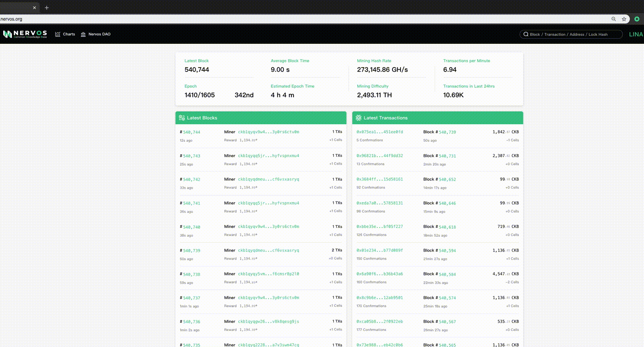The image size is (644, 347).
Task: Open miner ckb1qyqy5vm...f6cmsr8p2l0
Action: point(268,274)
